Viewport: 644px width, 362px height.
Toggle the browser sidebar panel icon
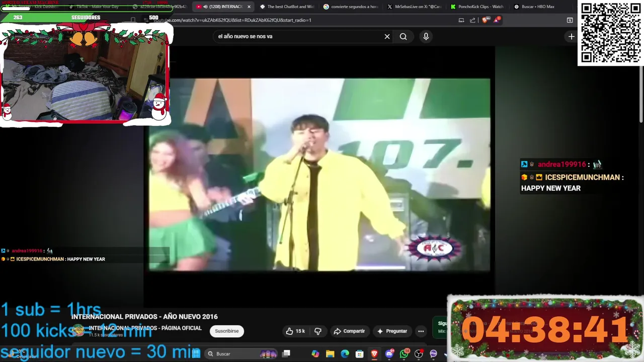(570, 20)
